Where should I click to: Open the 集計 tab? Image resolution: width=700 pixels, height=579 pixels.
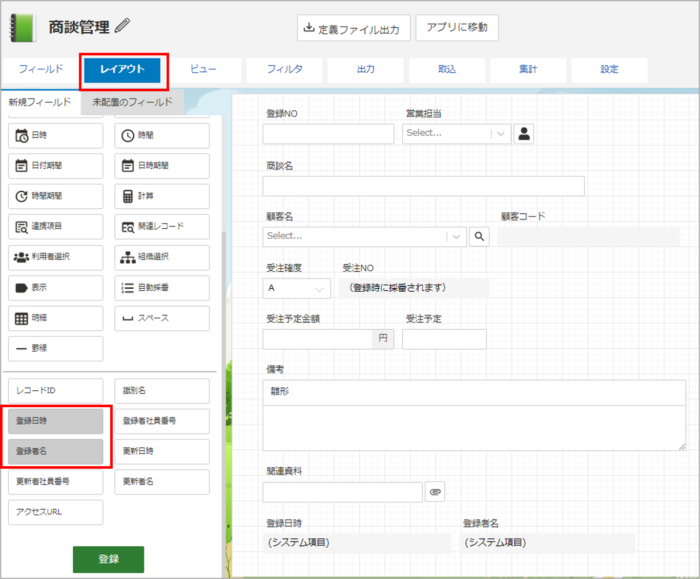point(528,69)
